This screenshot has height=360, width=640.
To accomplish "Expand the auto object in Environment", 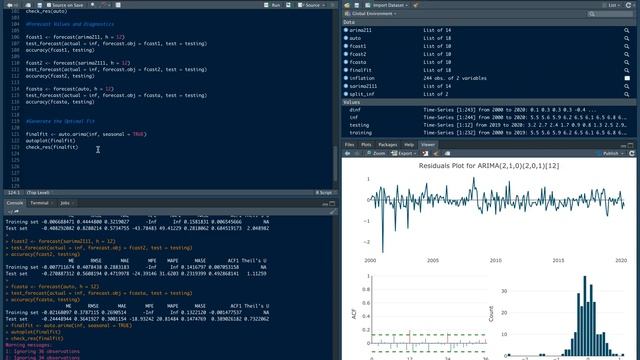I will [x=346, y=38].
